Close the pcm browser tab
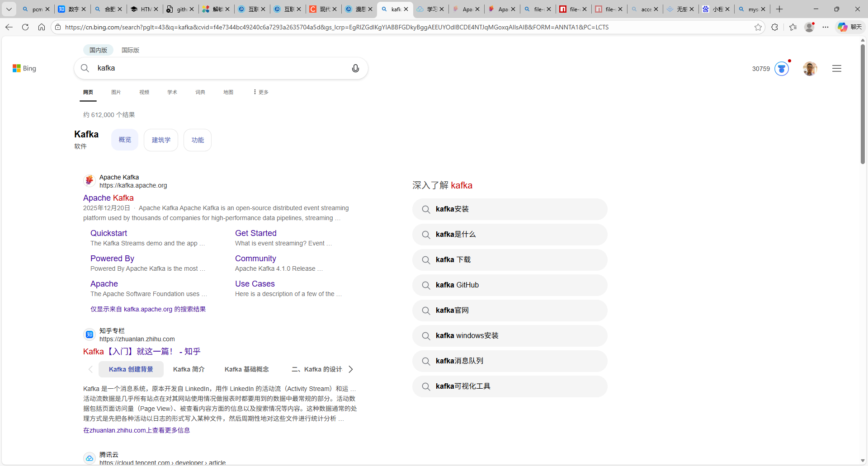Screen dimensions: 868x466 tap(47, 9)
